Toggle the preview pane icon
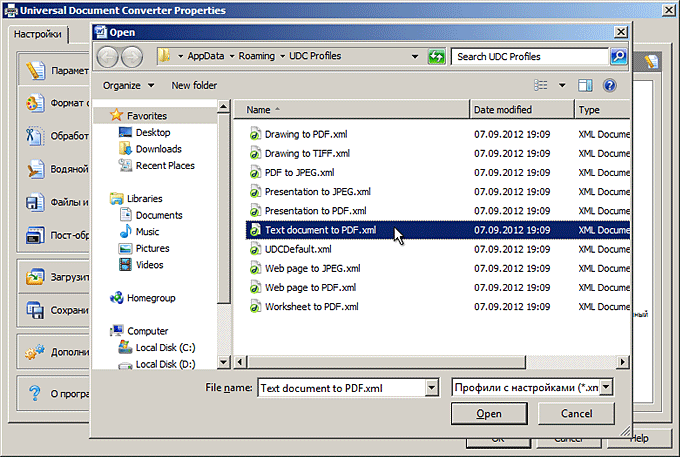The width and height of the screenshot is (680, 457). tap(585, 85)
